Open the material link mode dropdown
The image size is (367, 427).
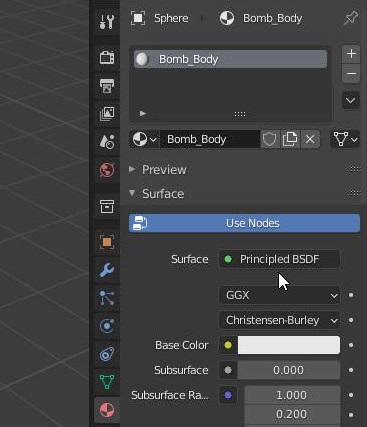345,139
